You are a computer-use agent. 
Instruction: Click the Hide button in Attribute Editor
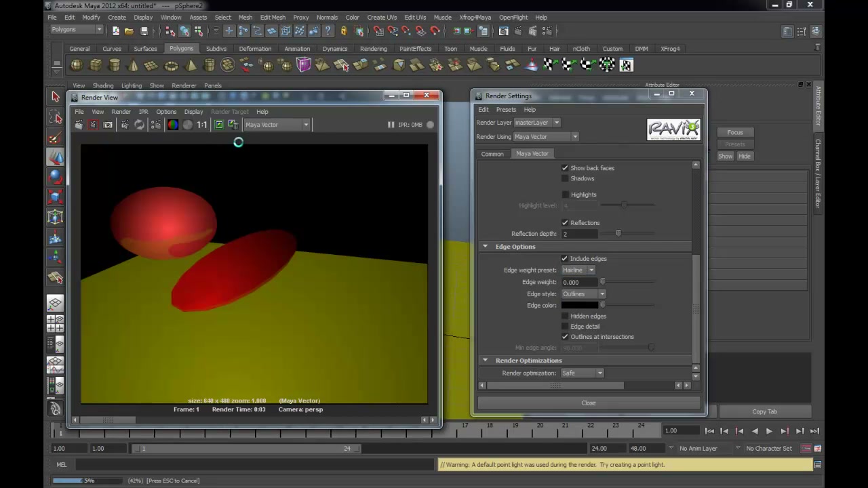click(745, 157)
